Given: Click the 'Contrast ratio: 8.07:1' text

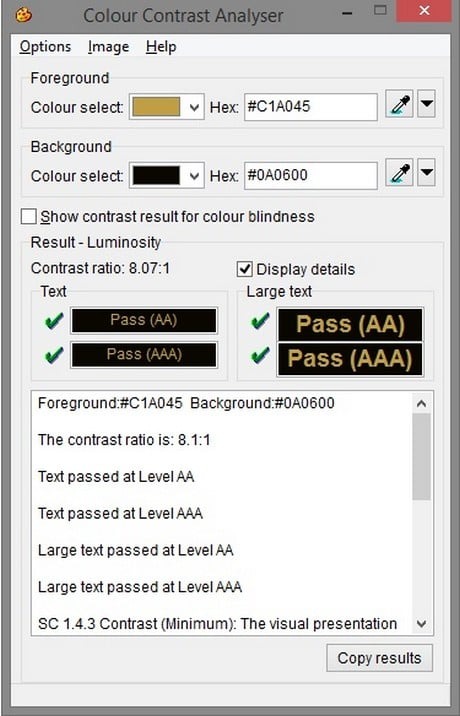Looking at the screenshot, I should [100, 268].
